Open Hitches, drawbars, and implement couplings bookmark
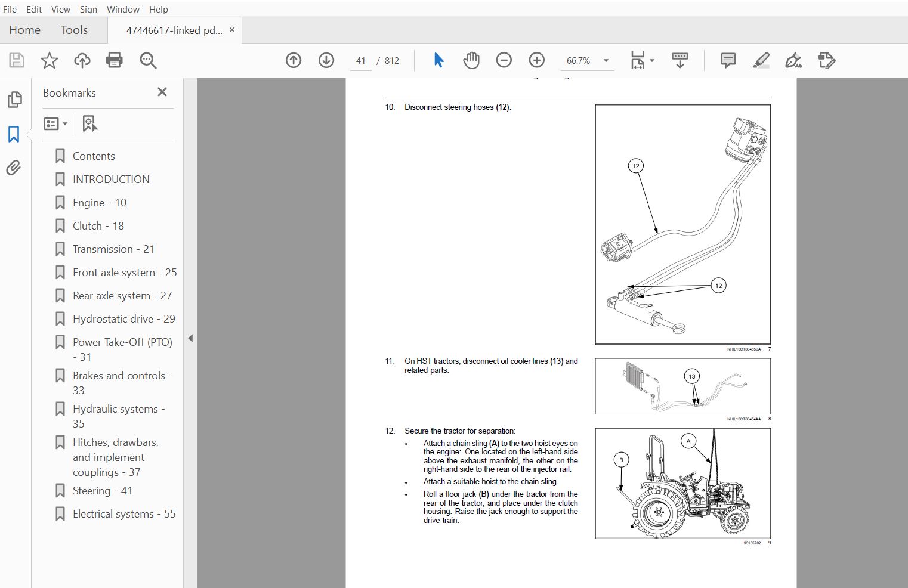Image resolution: width=908 pixels, height=588 pixels. 116,457
